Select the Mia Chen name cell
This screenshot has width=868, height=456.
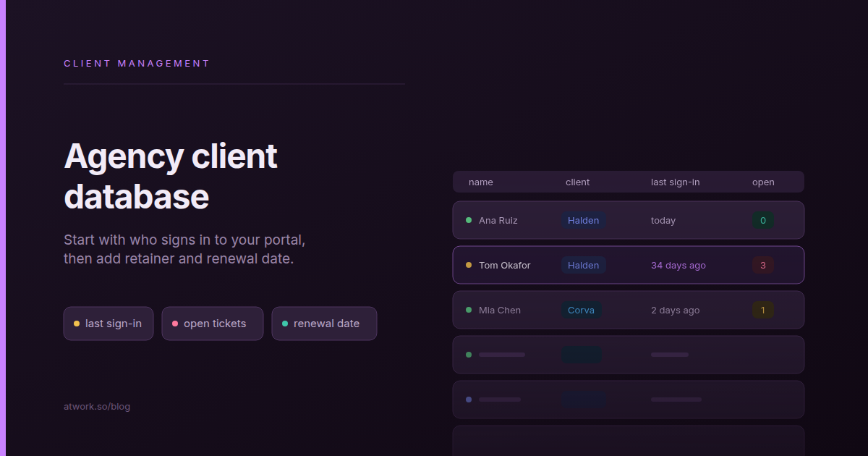click(500, 311)
